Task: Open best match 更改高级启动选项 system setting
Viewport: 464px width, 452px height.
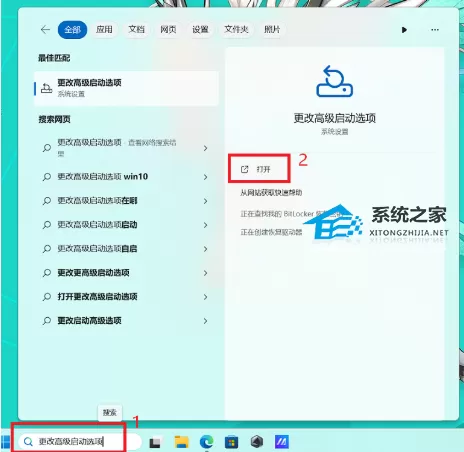Action: point(126,88)
